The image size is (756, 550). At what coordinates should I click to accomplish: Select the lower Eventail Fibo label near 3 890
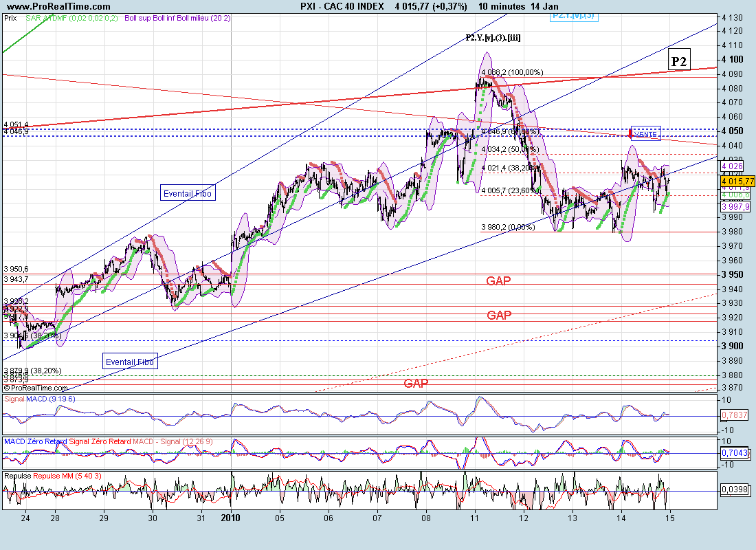130,362
